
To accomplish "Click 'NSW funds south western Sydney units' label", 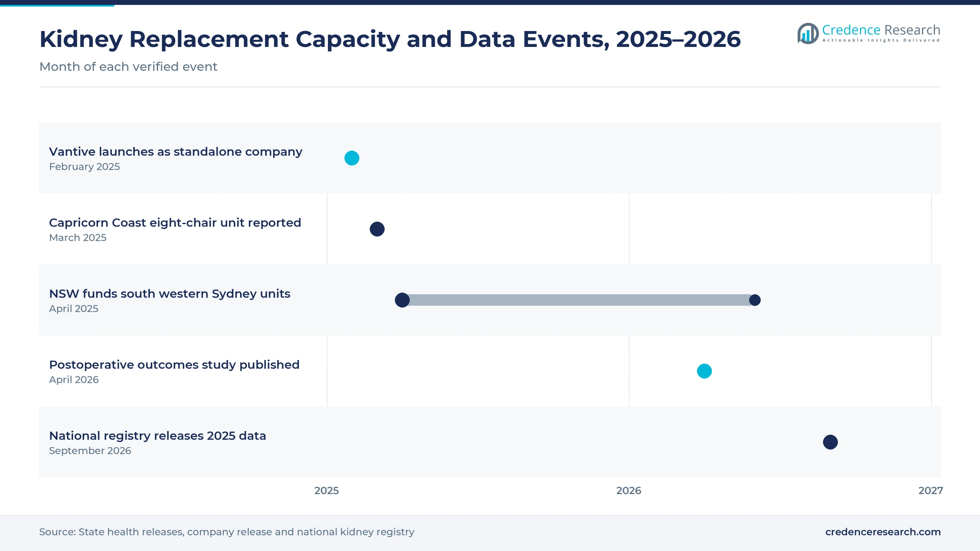I will coord(170,294).
